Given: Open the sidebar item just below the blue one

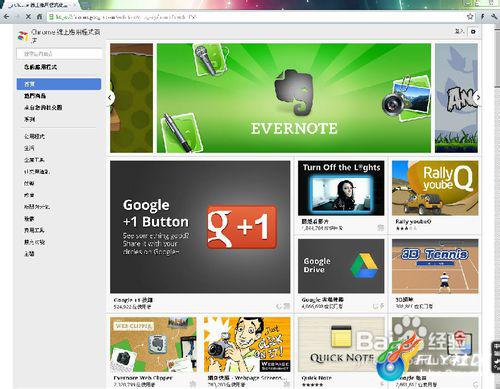Looking at the screenshot, I should pos(35,96).
